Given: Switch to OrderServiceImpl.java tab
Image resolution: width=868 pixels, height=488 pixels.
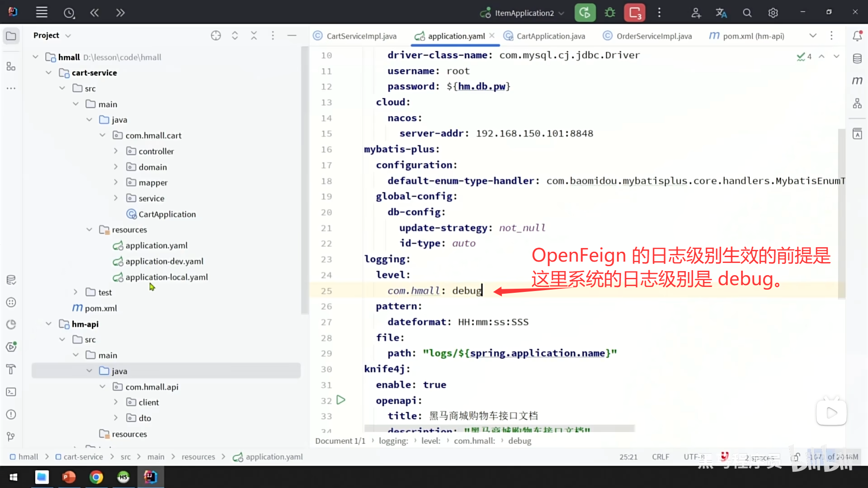Looking at the screenshot, I should point(653,36).
